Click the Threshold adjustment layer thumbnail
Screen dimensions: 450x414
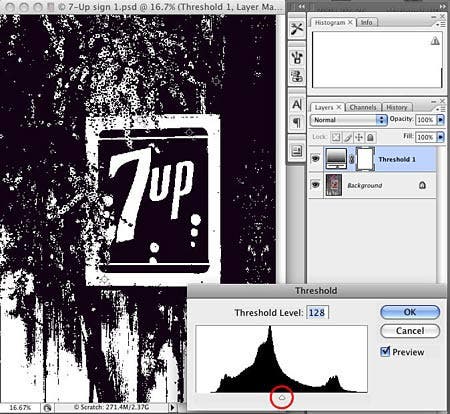[x=336, y=159]
